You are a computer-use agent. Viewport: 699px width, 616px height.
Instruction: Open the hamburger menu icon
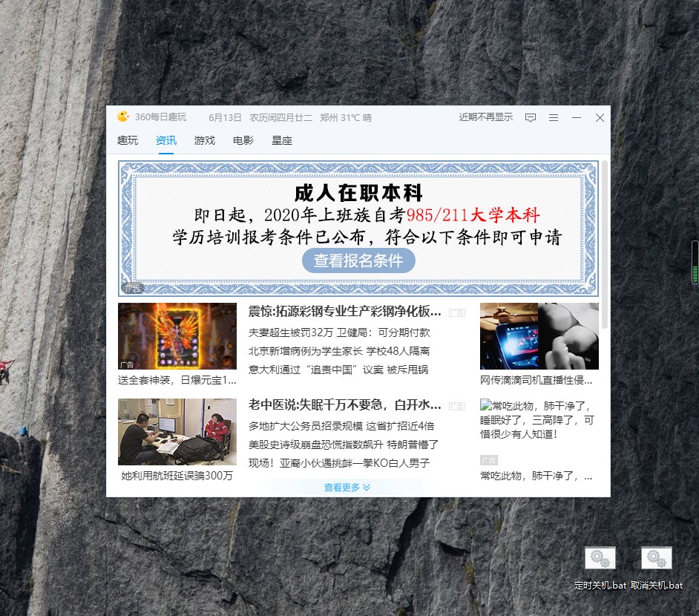click(552, 117)
